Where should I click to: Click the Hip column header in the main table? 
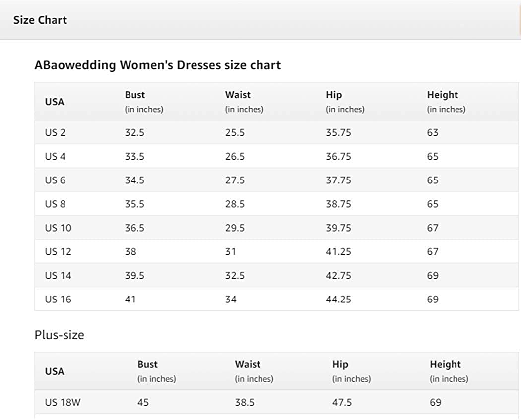(334, 95)
